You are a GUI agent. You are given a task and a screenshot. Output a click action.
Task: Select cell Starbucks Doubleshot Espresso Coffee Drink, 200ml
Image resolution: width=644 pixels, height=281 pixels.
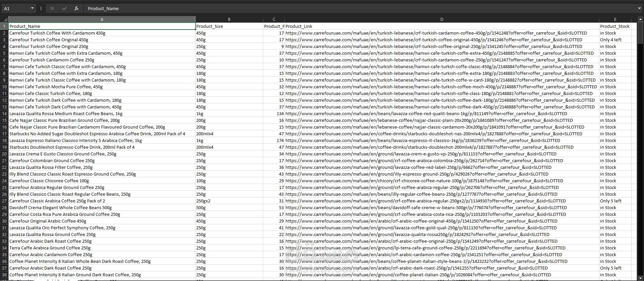(x=102, y=147)
